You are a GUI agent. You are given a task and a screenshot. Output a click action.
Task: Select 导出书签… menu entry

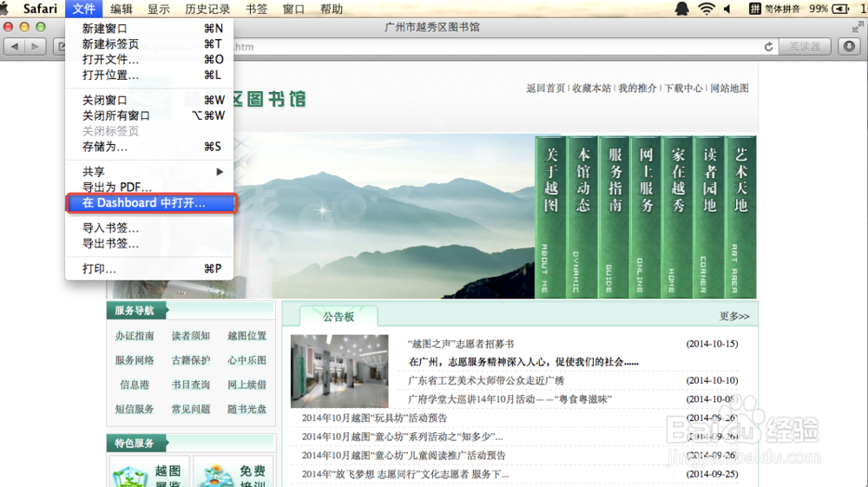(149, 243)
